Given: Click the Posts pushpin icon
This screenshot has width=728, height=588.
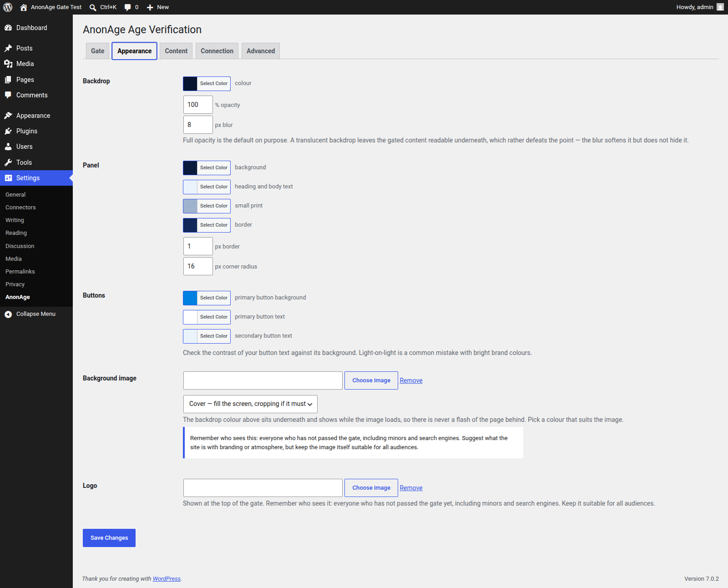Looking at the screenshot, I should pyautogui.click(x=8, y=48).
